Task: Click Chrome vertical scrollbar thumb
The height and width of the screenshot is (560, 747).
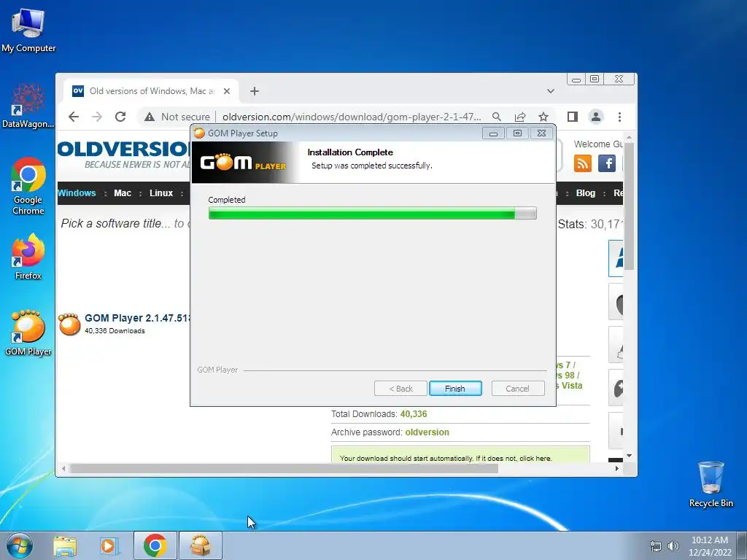Action: 629,206
